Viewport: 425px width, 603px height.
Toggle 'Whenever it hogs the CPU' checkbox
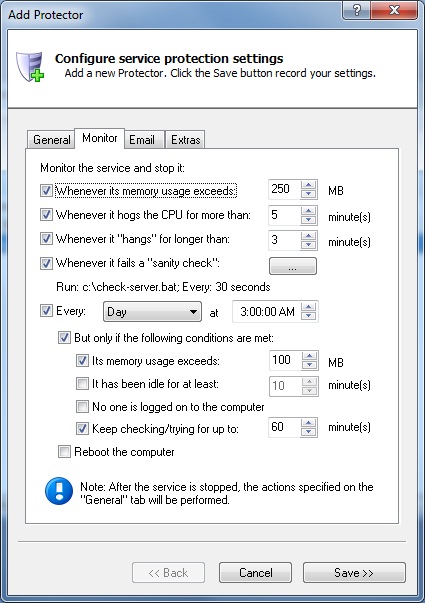[x=46, y=215]
